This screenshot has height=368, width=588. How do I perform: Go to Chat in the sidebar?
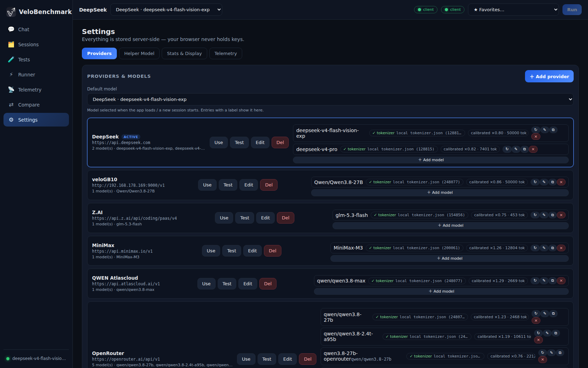pyautogui.click(x=36, y=29)
